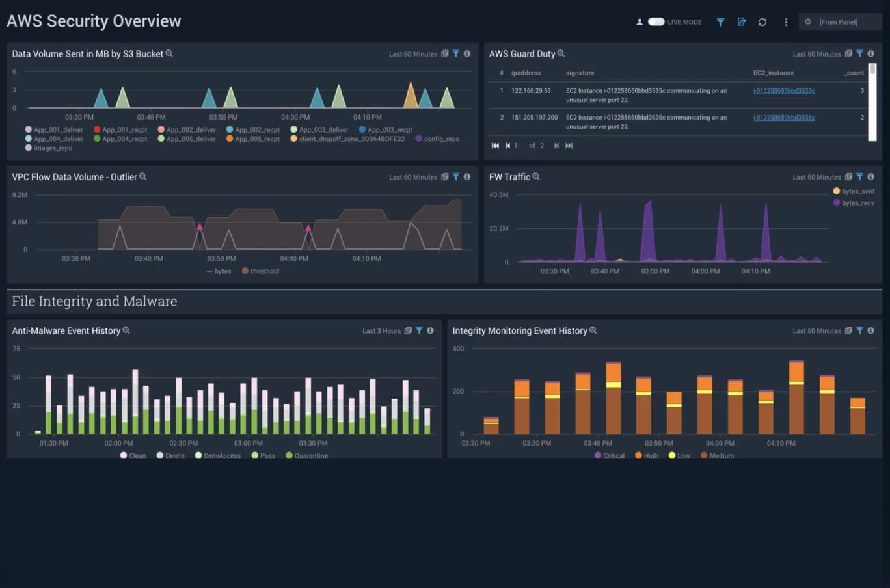
Task: Click magnifier icon next to VPC Flow Data Volume
Action: pos(142,176)
